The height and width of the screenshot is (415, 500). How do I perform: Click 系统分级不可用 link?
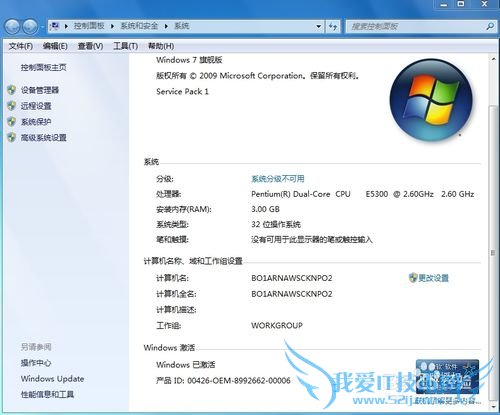[278, 179]
